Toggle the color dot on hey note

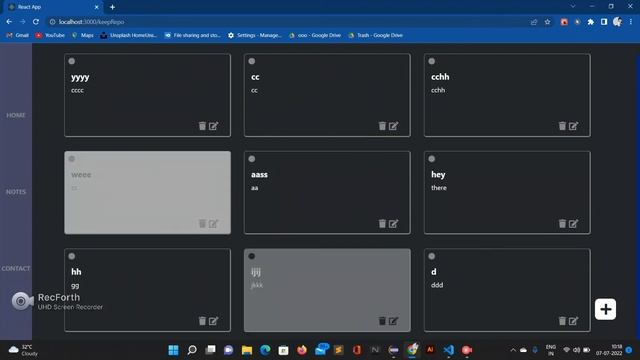pyautogui.click(x=432, y=159)
